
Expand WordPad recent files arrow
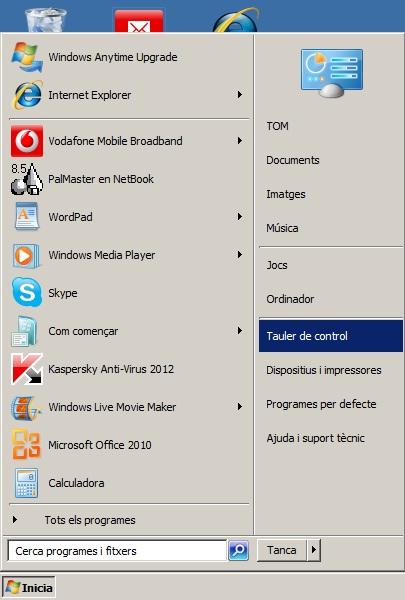tap(240, 217)
